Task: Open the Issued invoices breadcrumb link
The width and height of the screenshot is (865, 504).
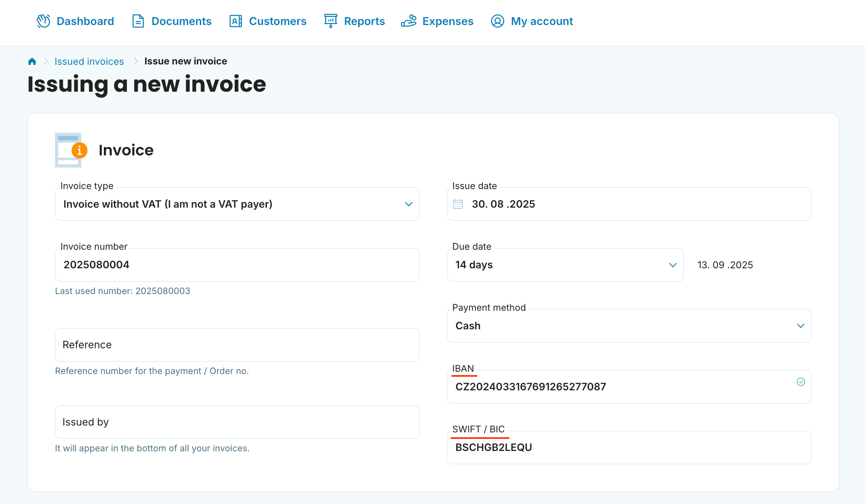Action: [89, 61]
